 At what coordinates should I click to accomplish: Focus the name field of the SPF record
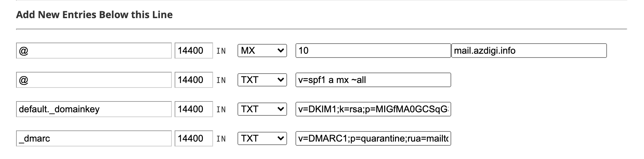coord(94,80)
